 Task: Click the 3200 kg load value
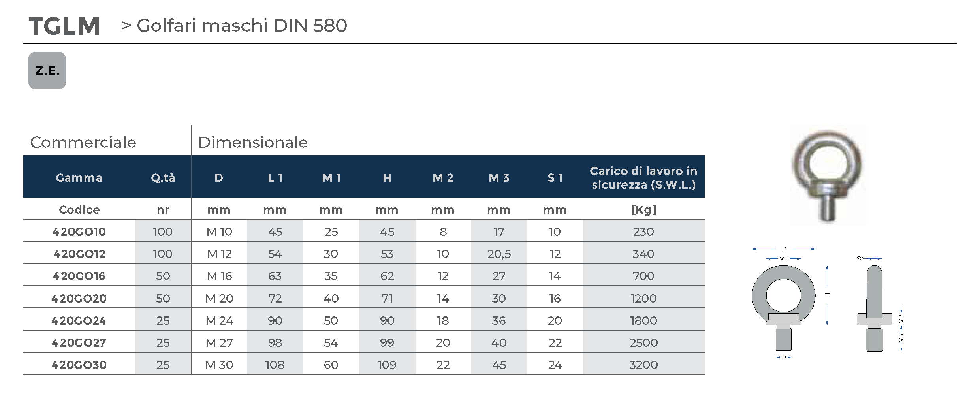(x=643, y=365)
